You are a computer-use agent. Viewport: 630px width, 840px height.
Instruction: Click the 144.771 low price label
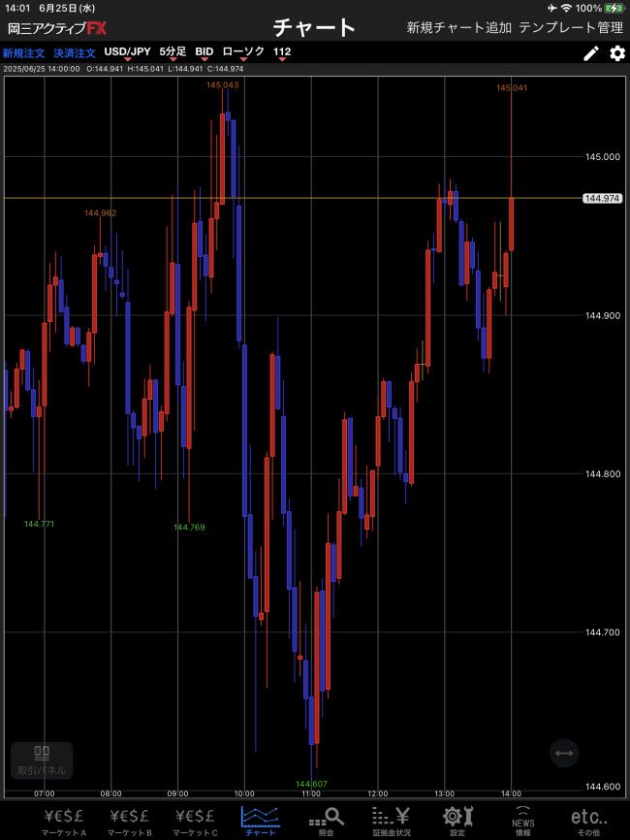[39, 524]
